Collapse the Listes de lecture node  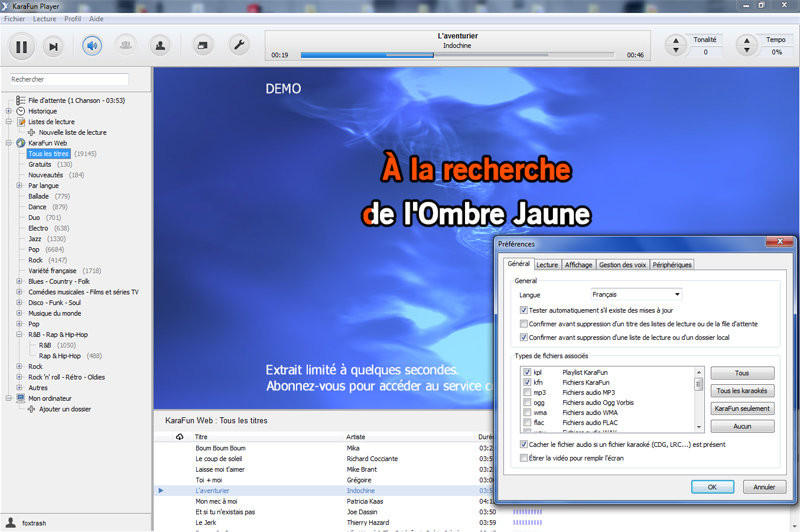coord(9,121)
